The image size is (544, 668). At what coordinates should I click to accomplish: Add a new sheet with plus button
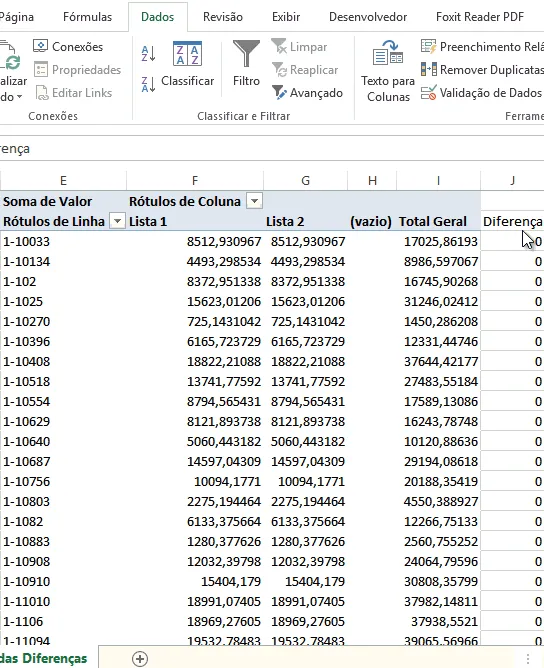point(140,659)
